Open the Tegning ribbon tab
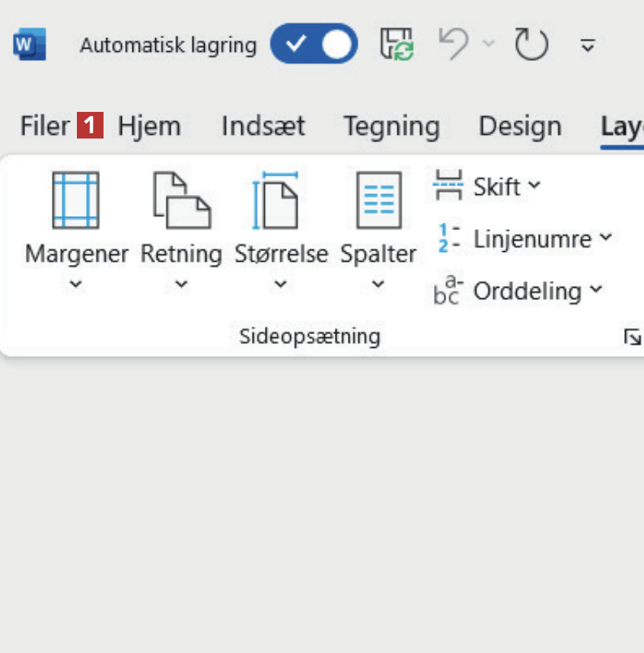This screenshot has height=653, width=644. [391, 126]
